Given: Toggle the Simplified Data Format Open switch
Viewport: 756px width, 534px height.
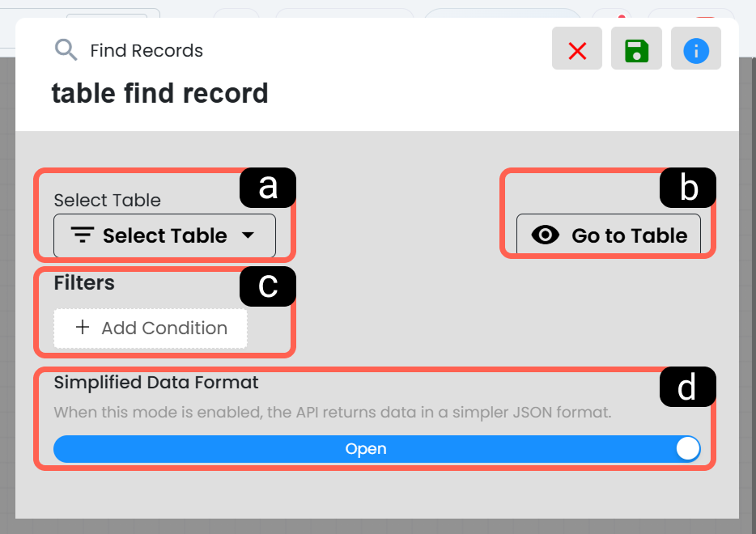Looking at the screenshot, I should pos(376,449).
